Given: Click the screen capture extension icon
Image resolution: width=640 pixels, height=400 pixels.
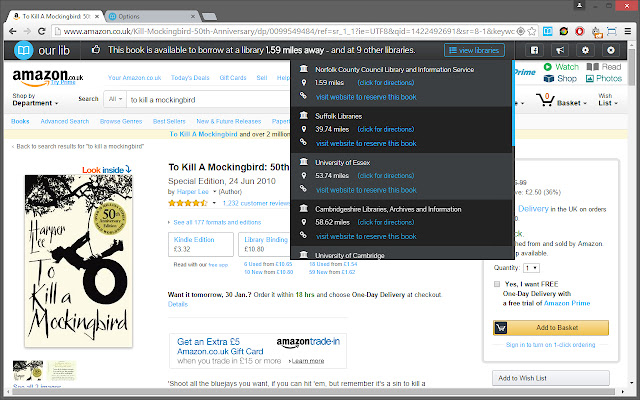Looking at the screenshot, I should point(612,31).
